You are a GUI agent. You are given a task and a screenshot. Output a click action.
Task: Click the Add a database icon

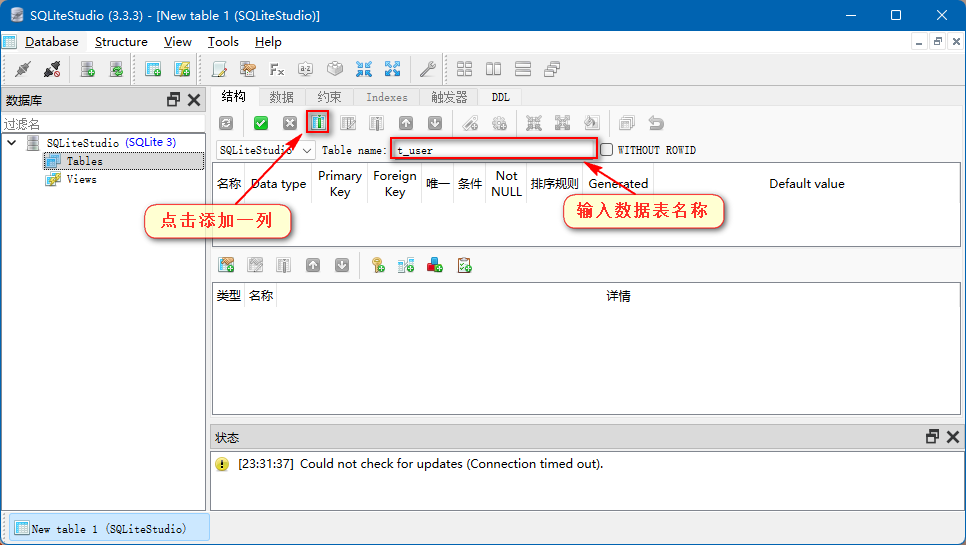[x=87, y=69]
